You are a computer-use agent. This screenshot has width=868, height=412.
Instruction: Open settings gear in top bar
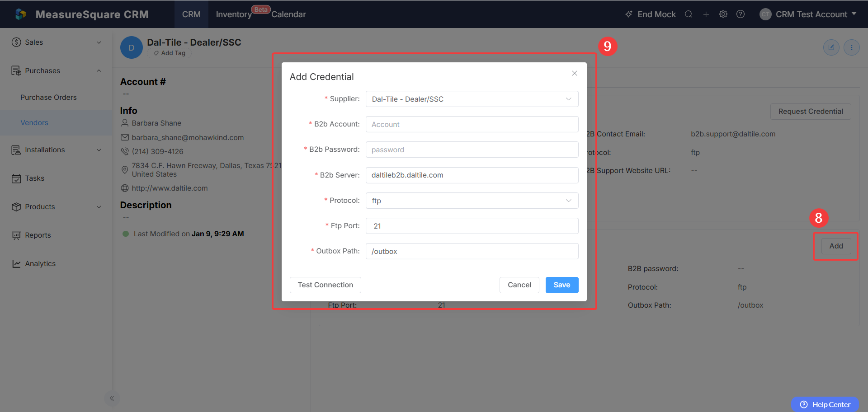tap(723, 14)
